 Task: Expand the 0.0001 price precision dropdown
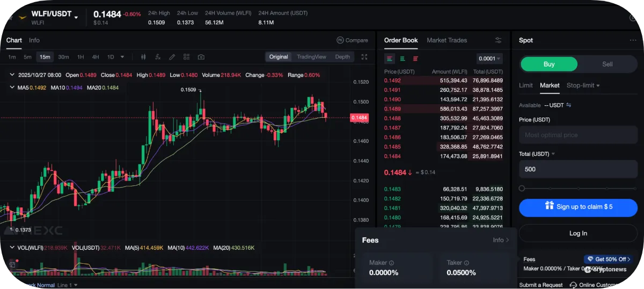[489, 59]
